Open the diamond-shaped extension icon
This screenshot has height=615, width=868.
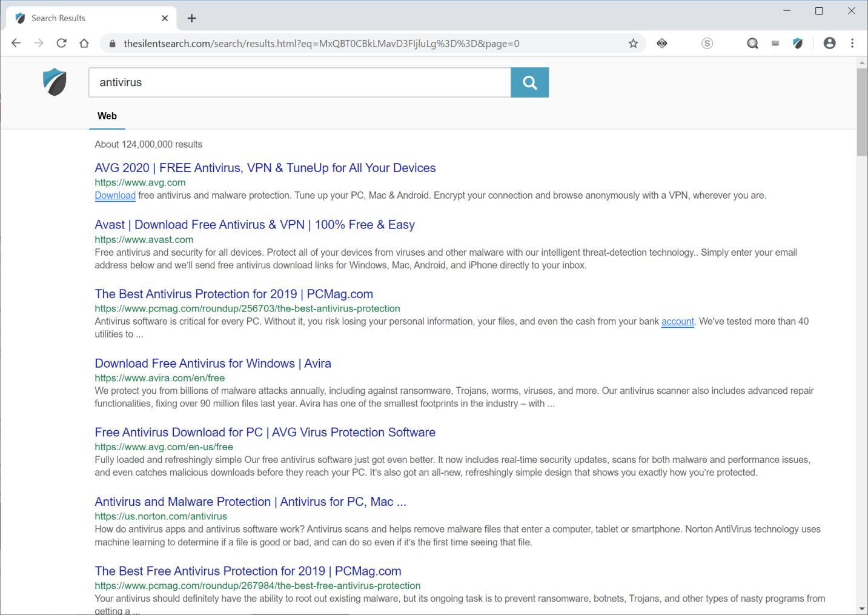661,43
